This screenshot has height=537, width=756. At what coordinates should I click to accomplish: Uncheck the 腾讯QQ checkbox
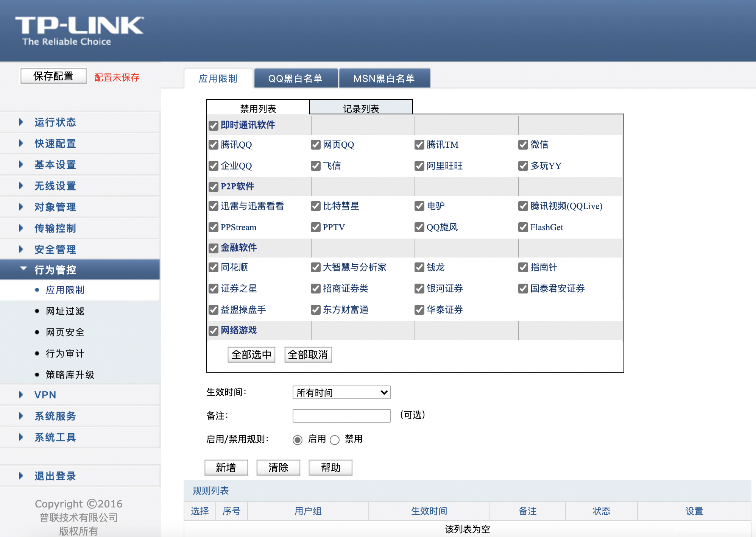[214, 145]
